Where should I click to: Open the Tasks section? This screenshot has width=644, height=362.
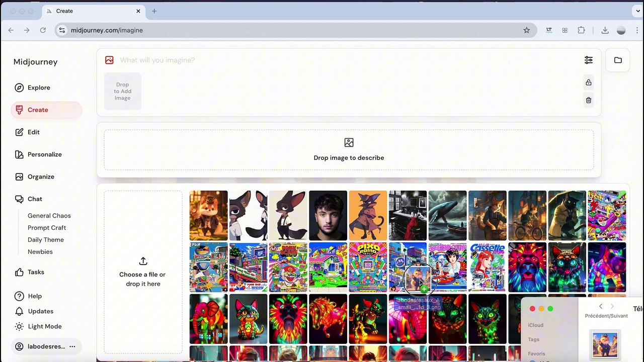[x=36, y=272]
